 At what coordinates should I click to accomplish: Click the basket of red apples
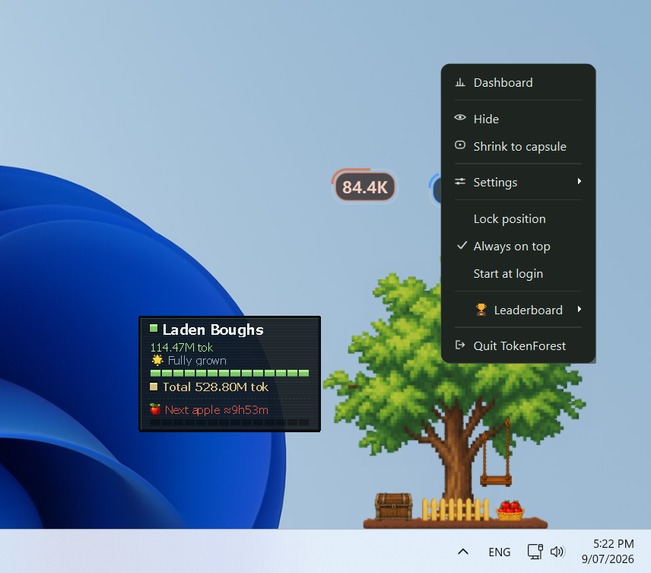510,510
